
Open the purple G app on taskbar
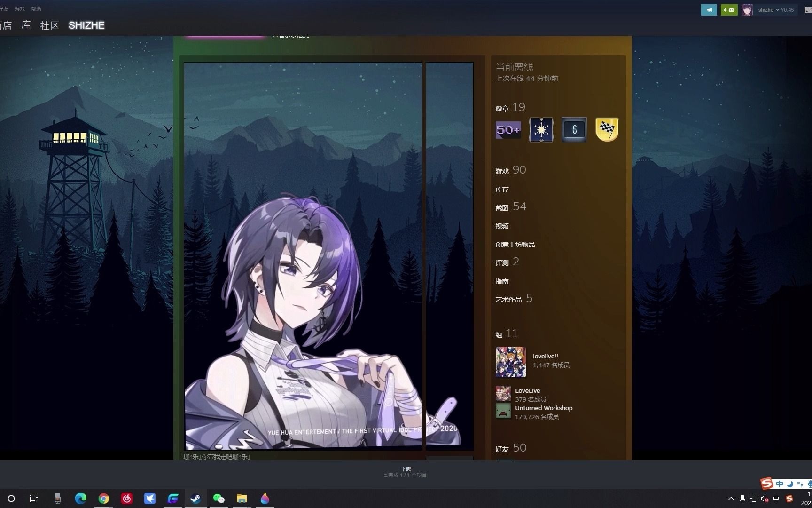173,499
